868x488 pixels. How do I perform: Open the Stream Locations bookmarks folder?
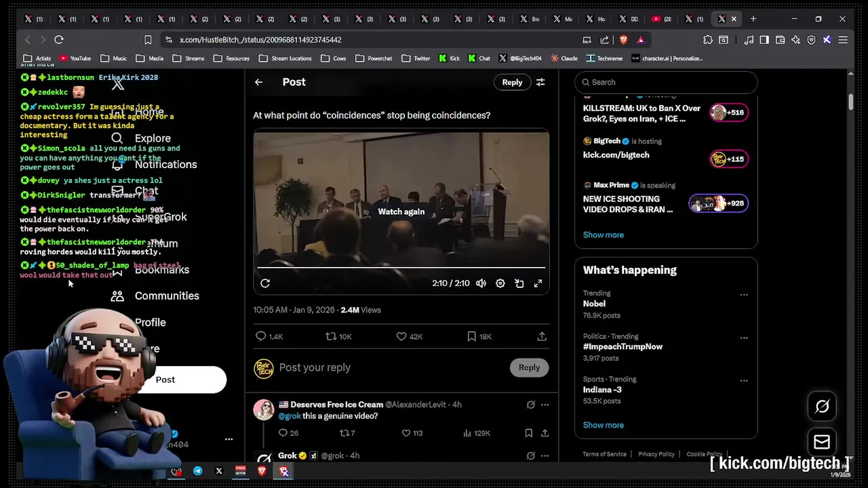coord(285,58)
